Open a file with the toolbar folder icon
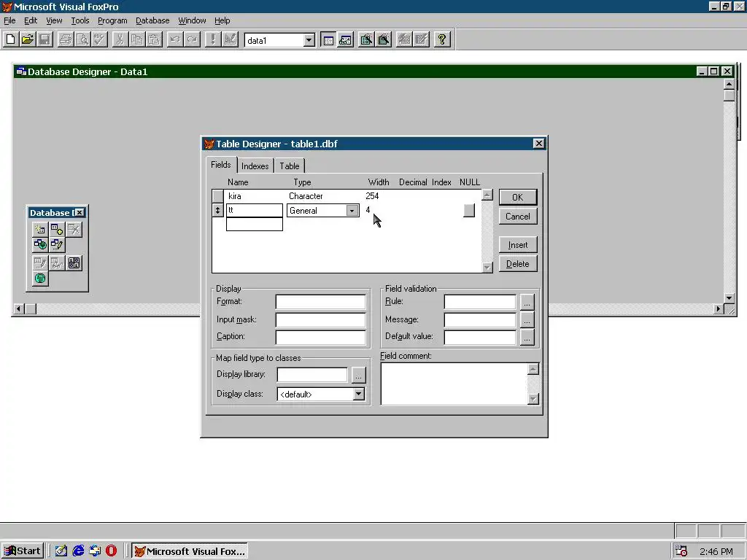The width and height of the screenshot is (747, 560). coord(28,39)
